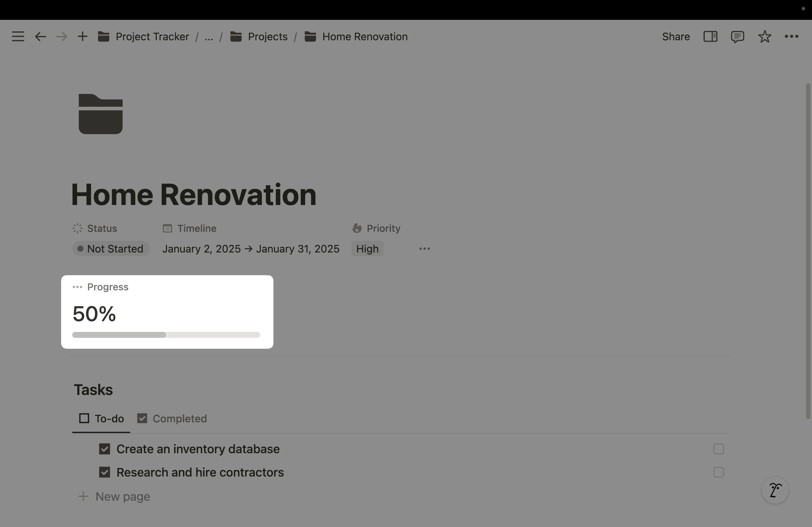The height and width of the screenshot is (527, 812).
Task: Click the sidebar toggle hamburger icon
Action: click(x=18, y=36)
